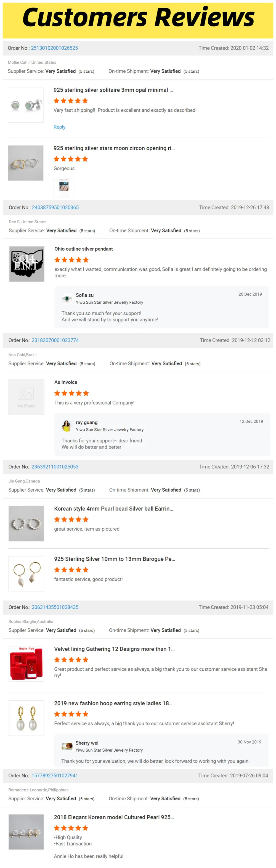This screenshot has width=276, height=868.
Task: Open the Baroque pearl earrings thumbnail
Action: (26, 573)
